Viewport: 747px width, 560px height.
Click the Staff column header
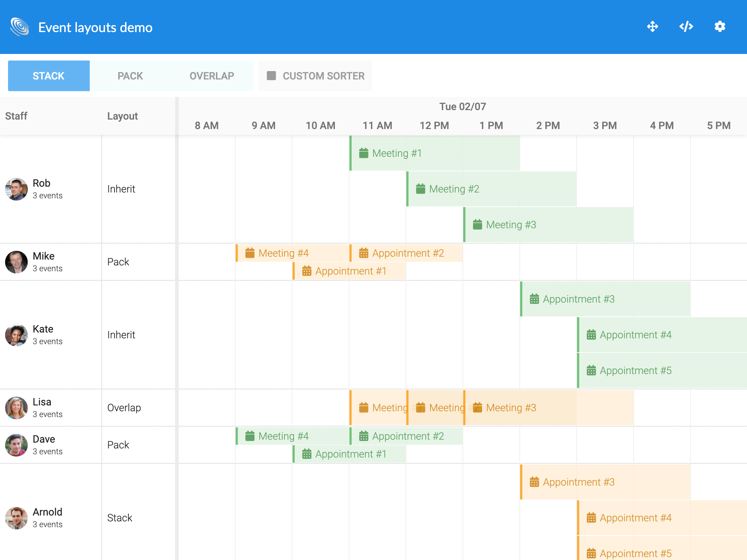16,116
